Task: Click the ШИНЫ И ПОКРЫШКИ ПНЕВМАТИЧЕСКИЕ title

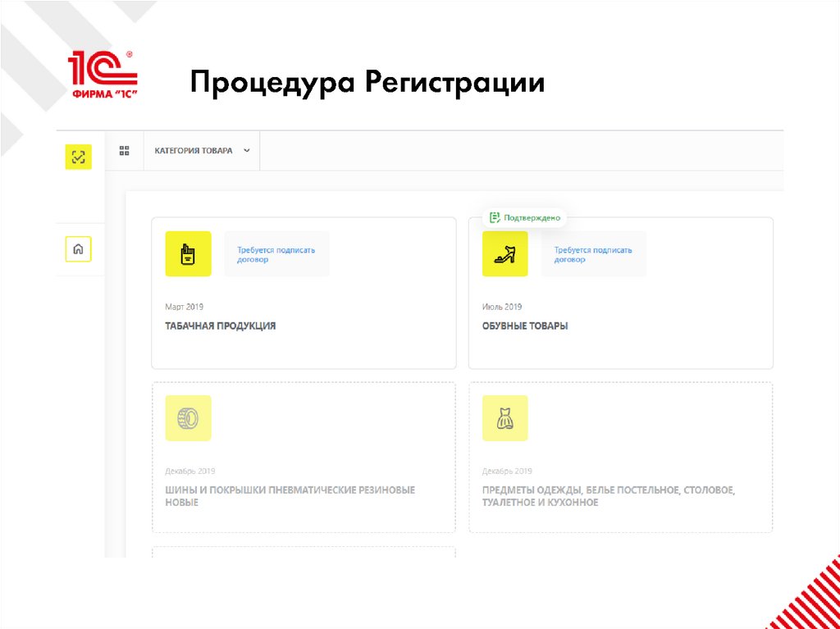Action: pyautogui.click(x=290, y=496)
